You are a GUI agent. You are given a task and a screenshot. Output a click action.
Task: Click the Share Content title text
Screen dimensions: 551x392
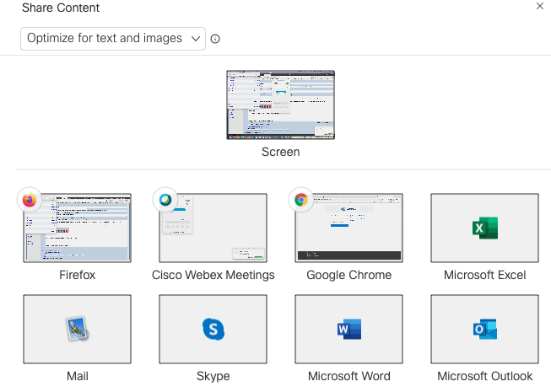61,8
